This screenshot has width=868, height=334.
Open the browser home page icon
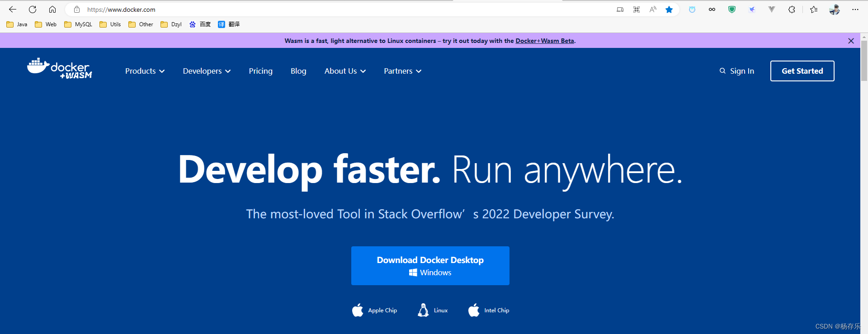coord(52,9)
